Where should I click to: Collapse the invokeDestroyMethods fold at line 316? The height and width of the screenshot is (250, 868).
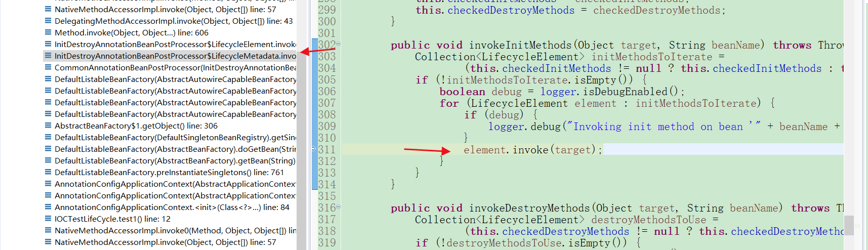[x=339, y=207]
